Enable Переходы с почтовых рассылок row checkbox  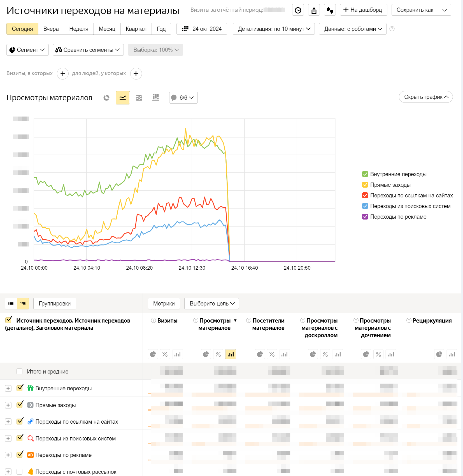tap(20, 472)
